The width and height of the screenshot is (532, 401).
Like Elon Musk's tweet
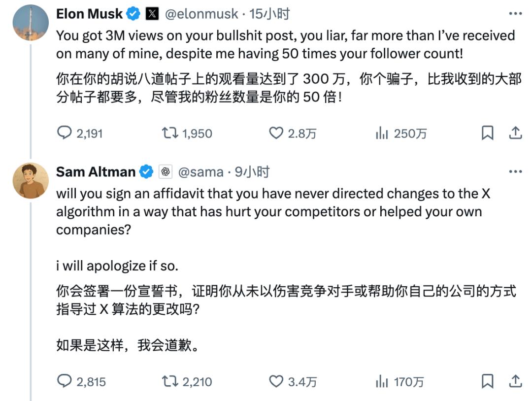tap(277, 133)
